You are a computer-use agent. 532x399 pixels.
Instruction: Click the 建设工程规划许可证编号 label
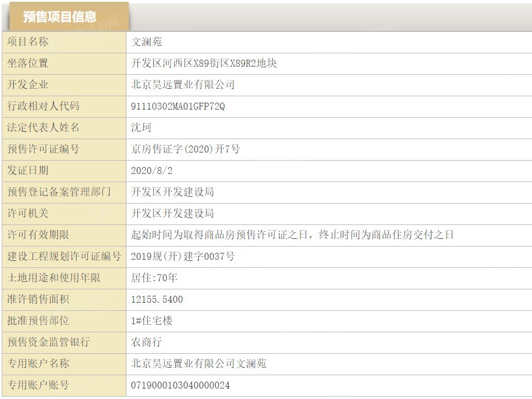tap(64, 256)
